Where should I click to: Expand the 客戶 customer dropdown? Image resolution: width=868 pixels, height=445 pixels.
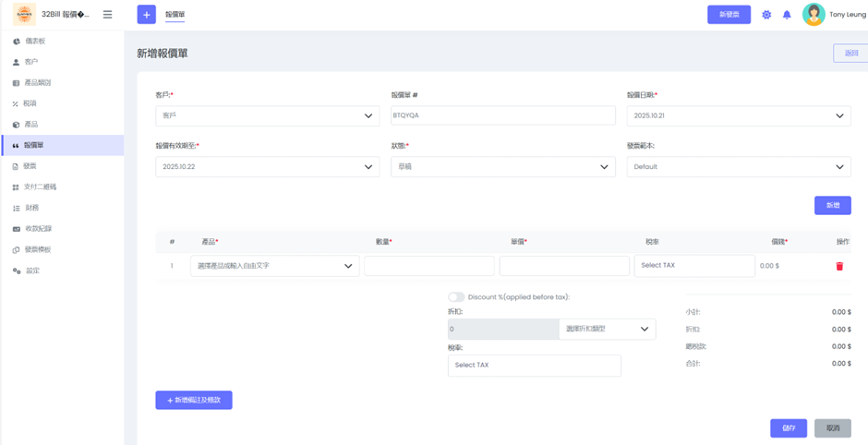click(x=267, y=116)
